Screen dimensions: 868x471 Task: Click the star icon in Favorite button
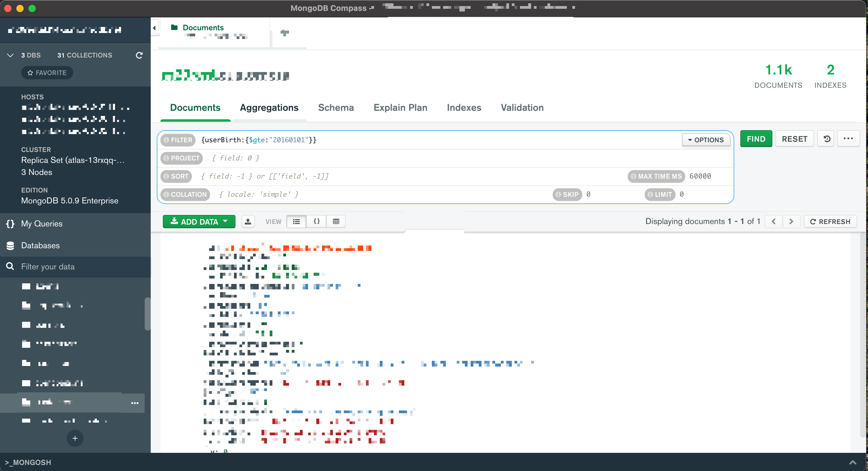[x=30, y=73]
